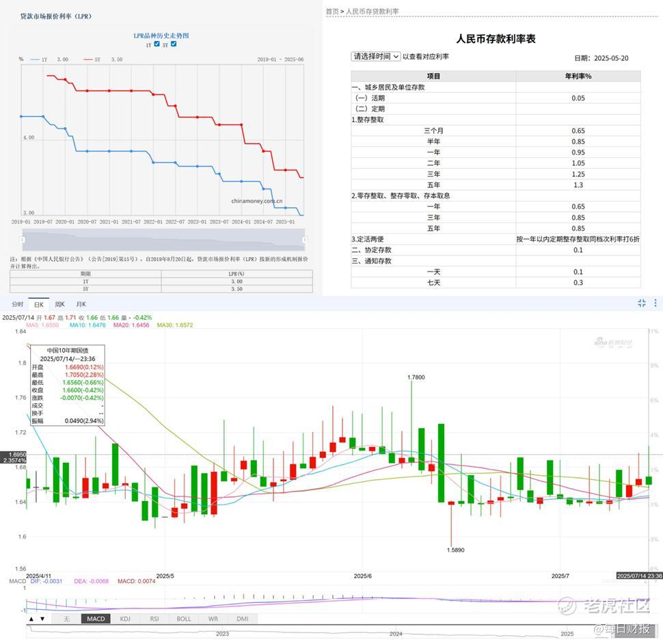Switch to the 周K chart tab
Image resolution: width=663 pixels, height=644 pixels.
point(60,304)
